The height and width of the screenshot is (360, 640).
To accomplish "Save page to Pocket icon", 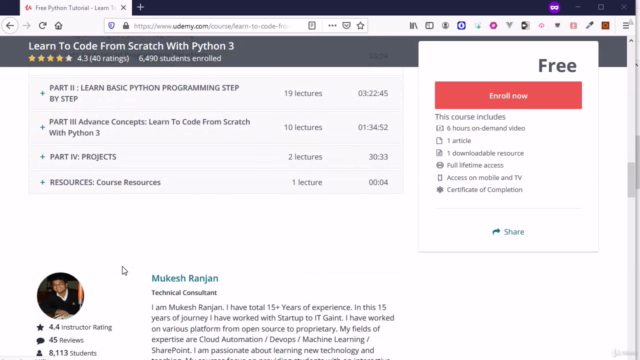I will pos(347,26).
